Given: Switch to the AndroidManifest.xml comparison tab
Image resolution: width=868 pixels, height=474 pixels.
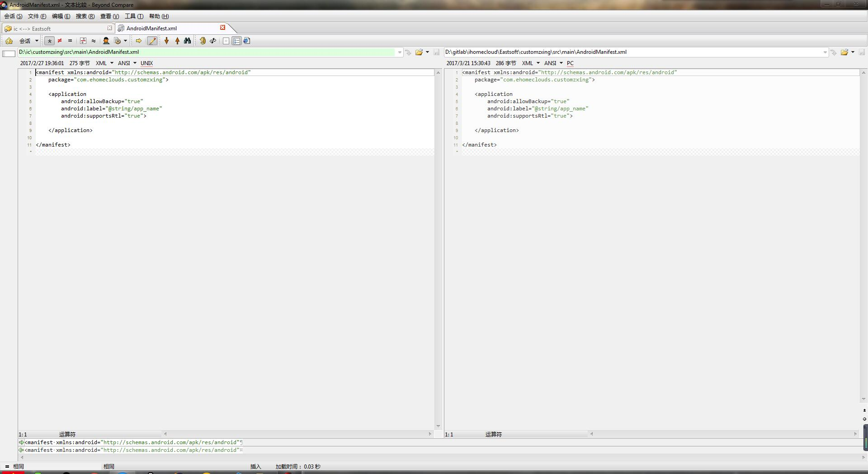Looking at the screenshot, I should point(151,28).
